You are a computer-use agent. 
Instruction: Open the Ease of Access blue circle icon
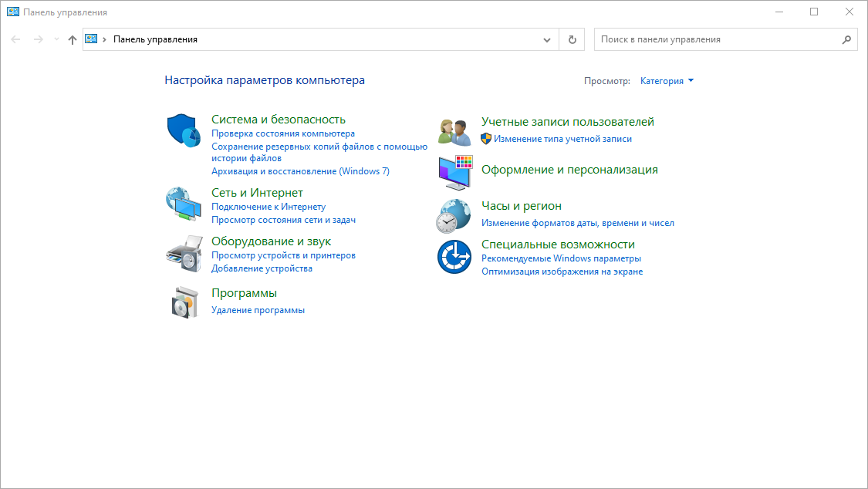pyautogui.click(x=454, y=257)
